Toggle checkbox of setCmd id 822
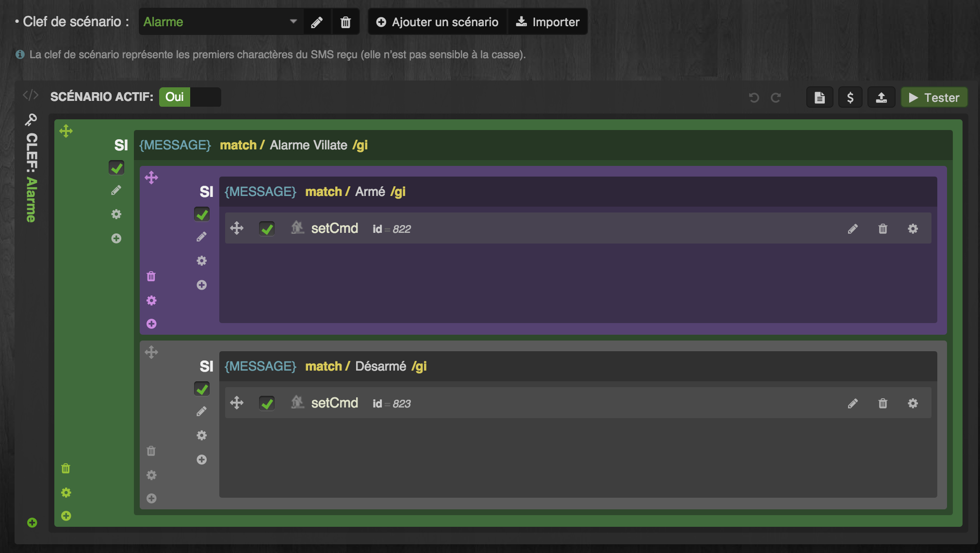Screen dimensions: 980x553 267,228
